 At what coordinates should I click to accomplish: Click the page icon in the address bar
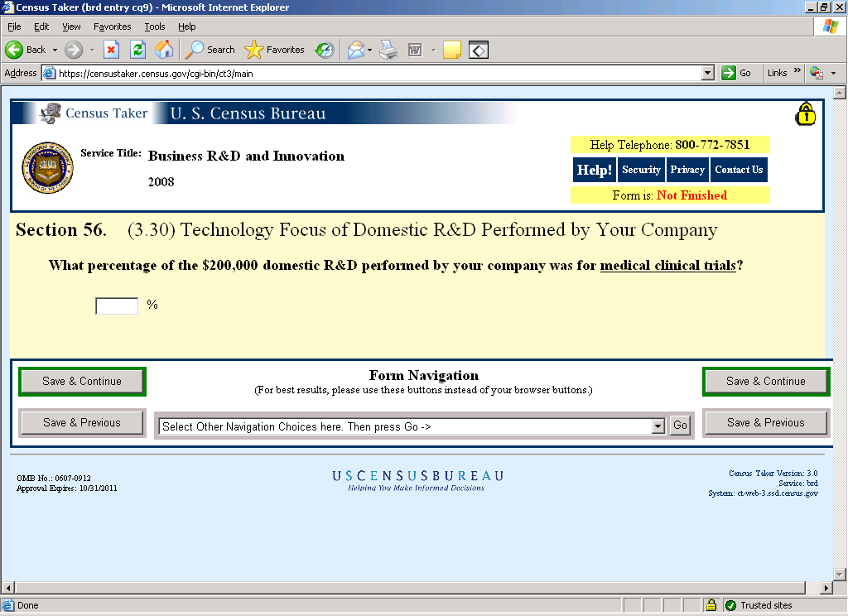tap(49, 73)
